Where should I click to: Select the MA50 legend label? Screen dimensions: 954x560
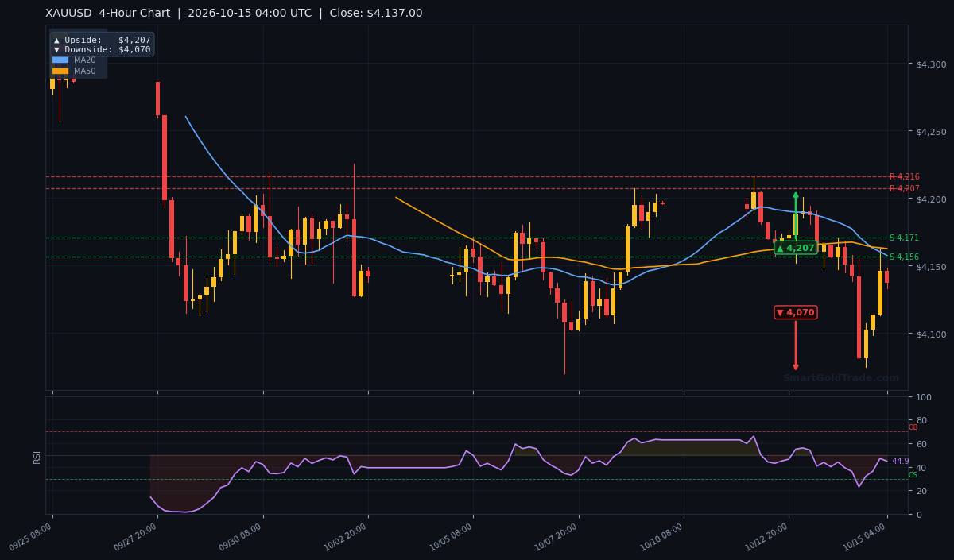[85, 71]
